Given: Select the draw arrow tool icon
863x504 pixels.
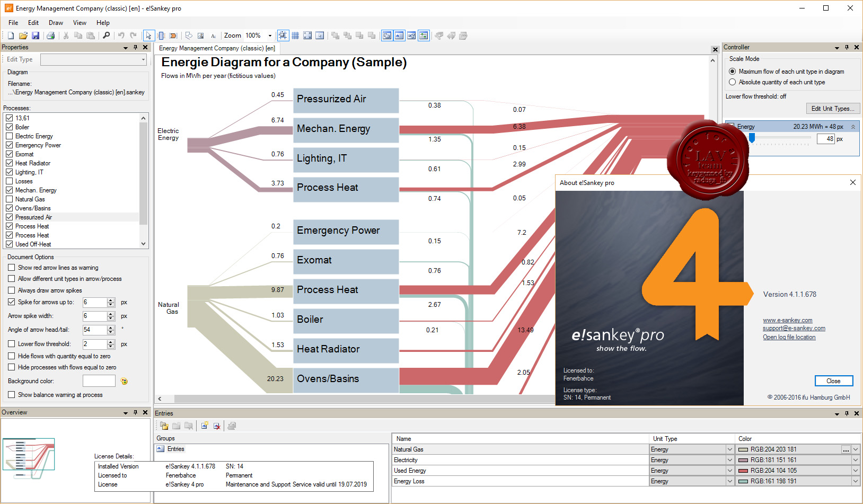Looking at the screenshot, I should [173, 36].
